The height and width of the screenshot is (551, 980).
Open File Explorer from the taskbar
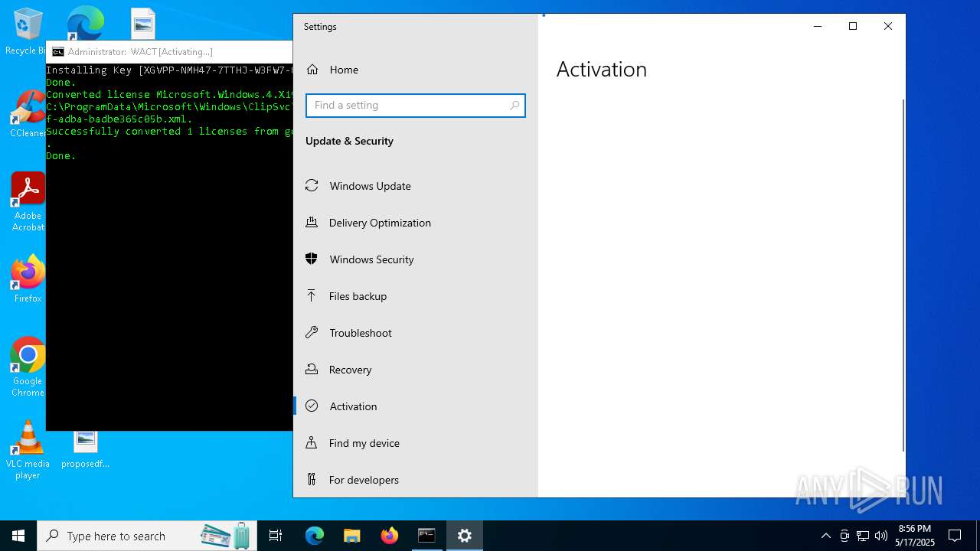(351, 536)
